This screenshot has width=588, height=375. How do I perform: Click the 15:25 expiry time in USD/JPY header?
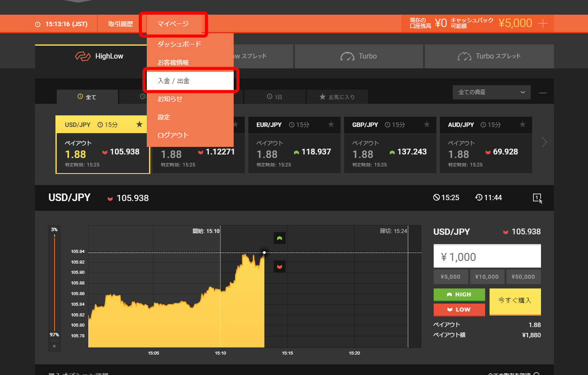[x=446, y=198]
